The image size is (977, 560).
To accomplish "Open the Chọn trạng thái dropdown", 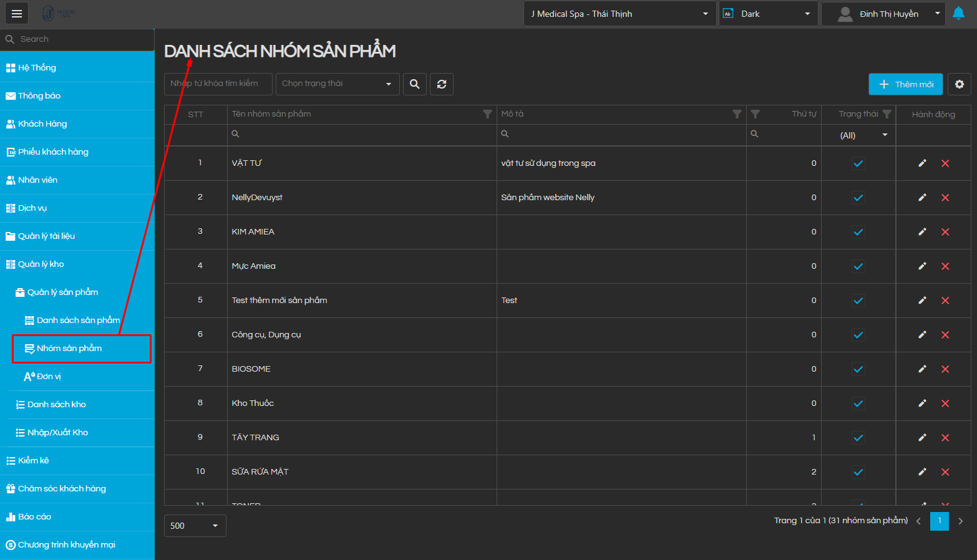I will [x=337, y=84].
